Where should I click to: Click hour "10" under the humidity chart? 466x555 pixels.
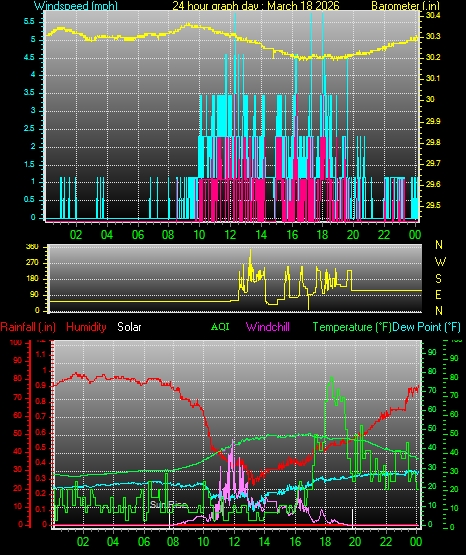click(x=203, y=542)
